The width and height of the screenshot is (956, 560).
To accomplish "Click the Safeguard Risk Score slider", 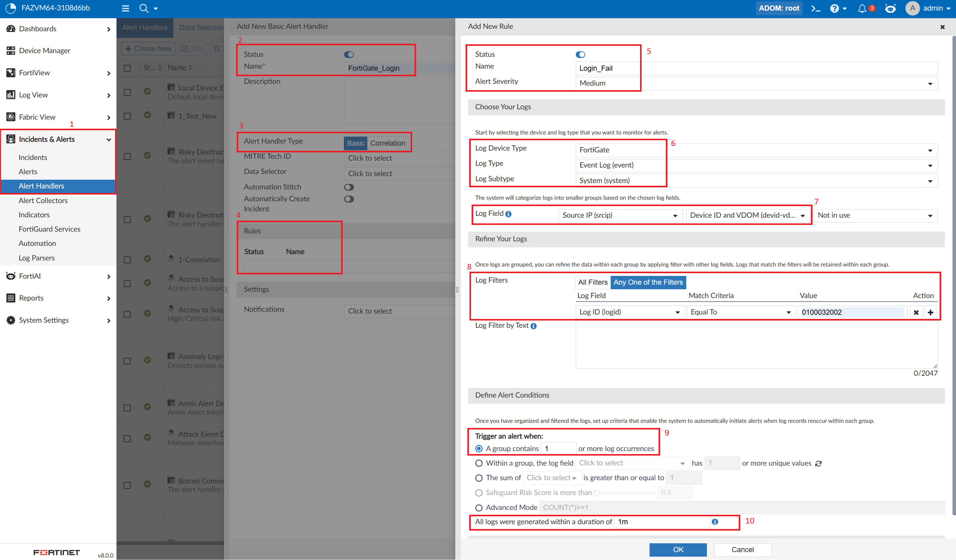I will 624,493.
